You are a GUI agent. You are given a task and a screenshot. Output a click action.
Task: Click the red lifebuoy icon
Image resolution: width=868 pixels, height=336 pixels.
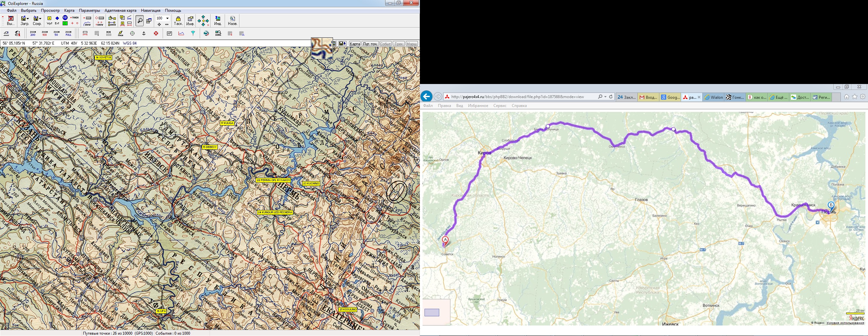[156, 33]
